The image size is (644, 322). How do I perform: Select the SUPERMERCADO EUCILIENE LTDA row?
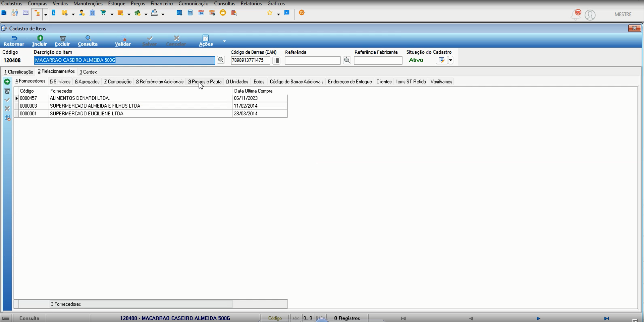tap(151, 114)
